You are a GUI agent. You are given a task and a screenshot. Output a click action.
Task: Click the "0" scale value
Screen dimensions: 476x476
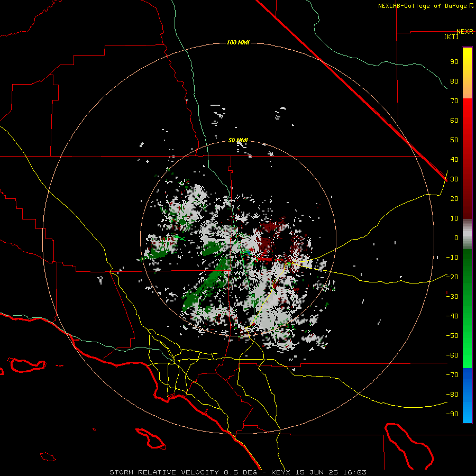pos(456,237)
